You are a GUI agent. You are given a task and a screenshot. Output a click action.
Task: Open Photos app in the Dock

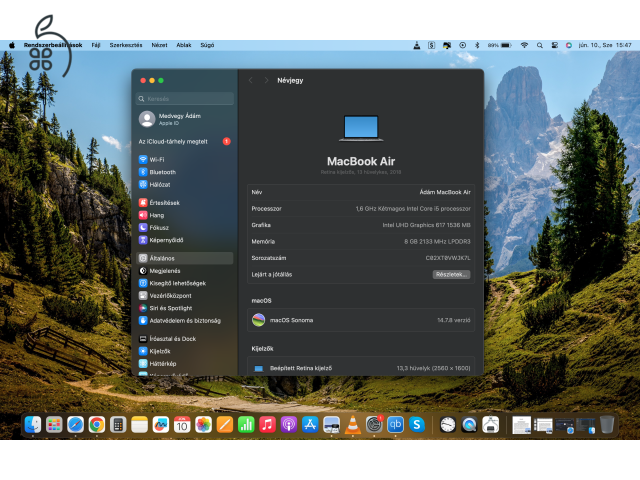tap(203, 425)
